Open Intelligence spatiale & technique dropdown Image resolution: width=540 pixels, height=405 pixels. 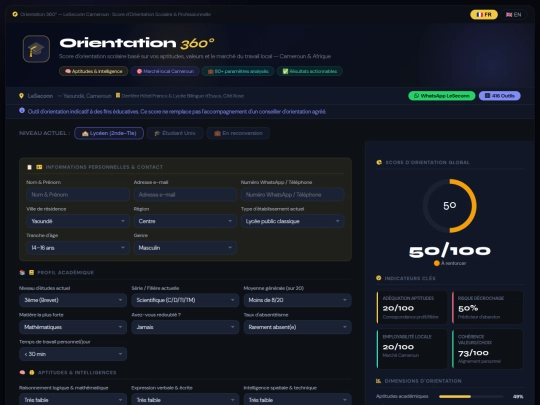(x=298, y=399)
